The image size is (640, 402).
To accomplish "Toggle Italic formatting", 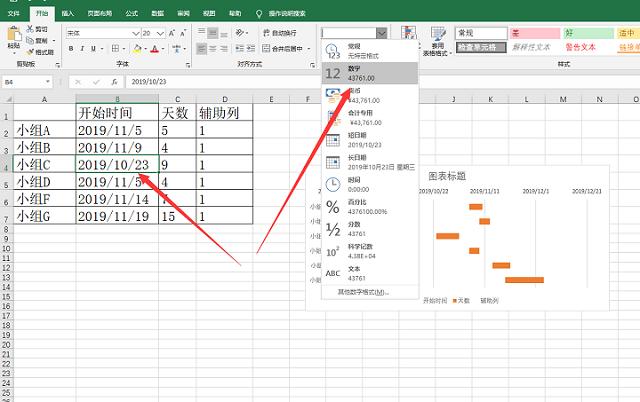I will pos(82,49).
